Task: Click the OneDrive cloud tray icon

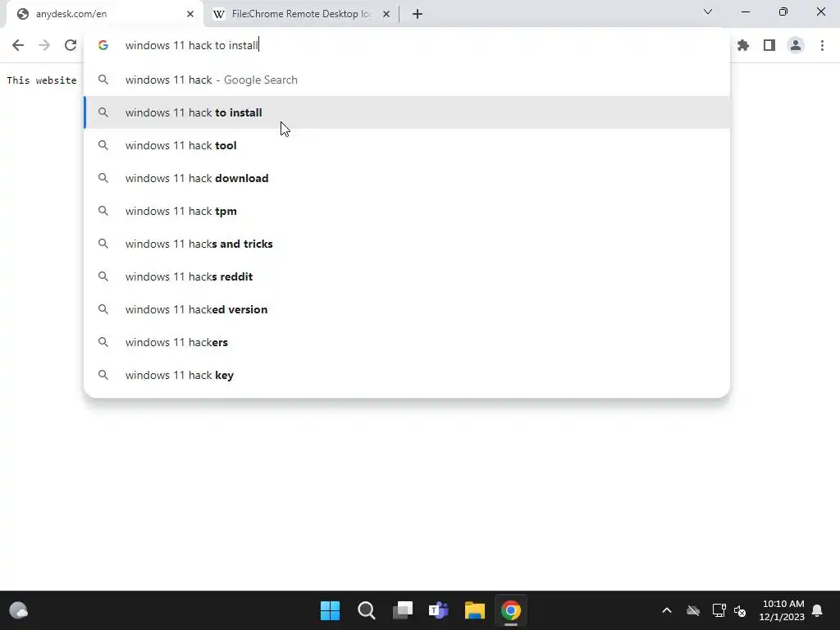Action: click(x=692, y=610)
